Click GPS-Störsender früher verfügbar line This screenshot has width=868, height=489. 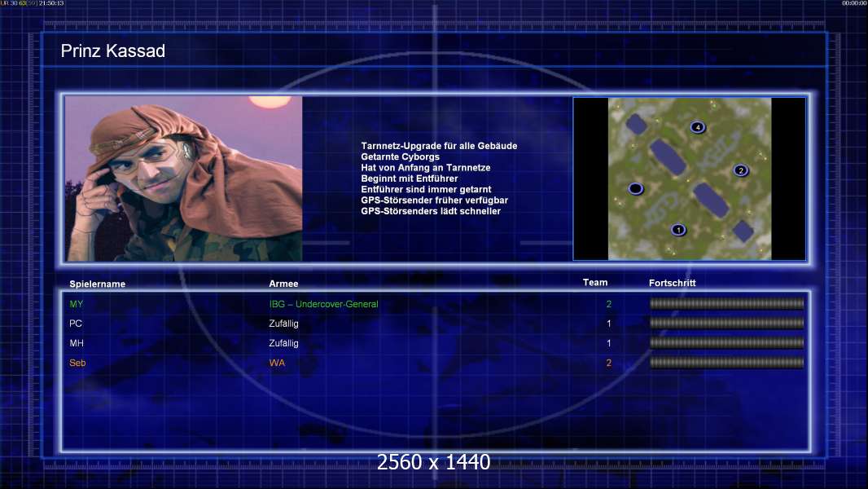(435, 200)
